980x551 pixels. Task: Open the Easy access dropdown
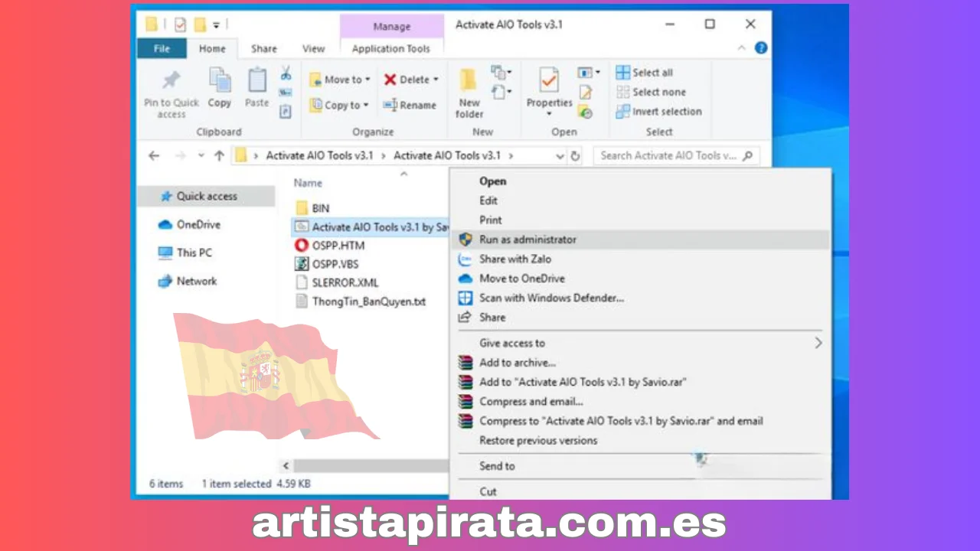(501, 93)
